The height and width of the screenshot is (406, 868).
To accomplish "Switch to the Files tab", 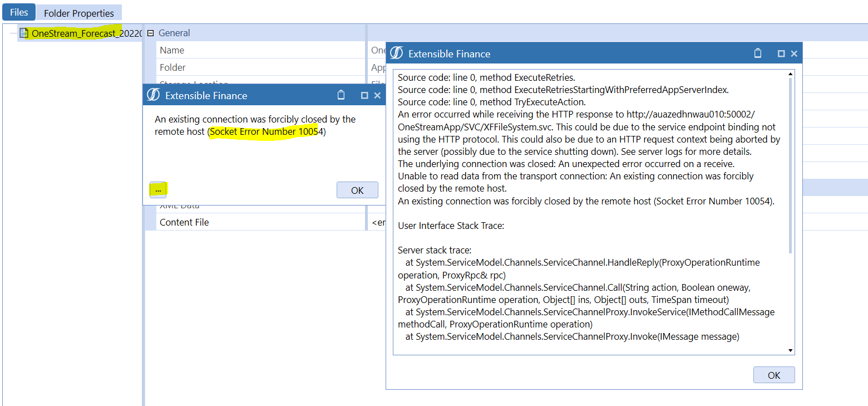I will click(19, 12).
